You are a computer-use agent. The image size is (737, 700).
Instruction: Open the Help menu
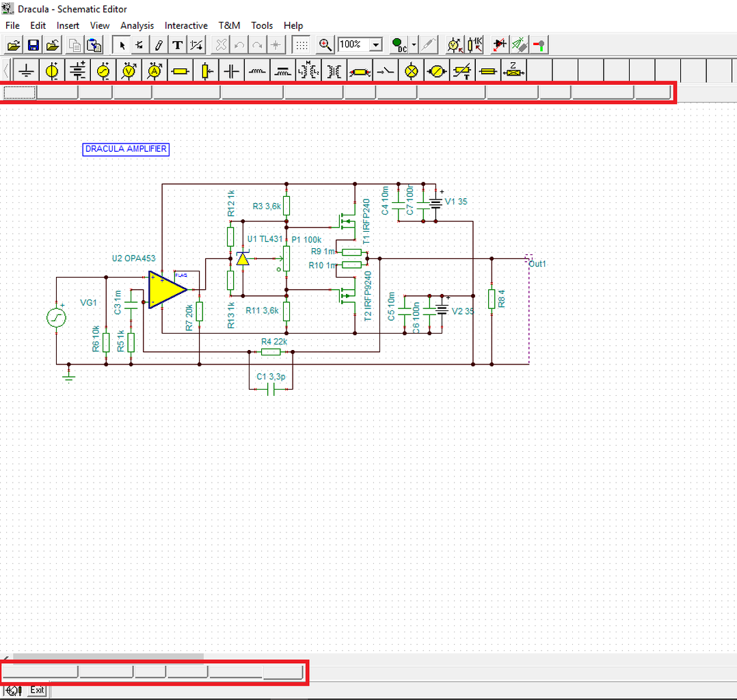pyautogui.click(x=293, y=25)
